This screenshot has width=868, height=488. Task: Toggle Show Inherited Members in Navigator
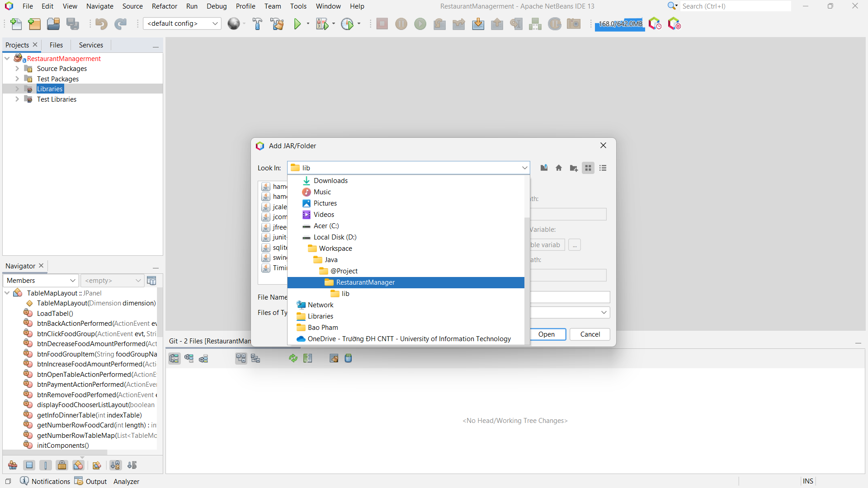pyautogui.click(x=13, y=465)
